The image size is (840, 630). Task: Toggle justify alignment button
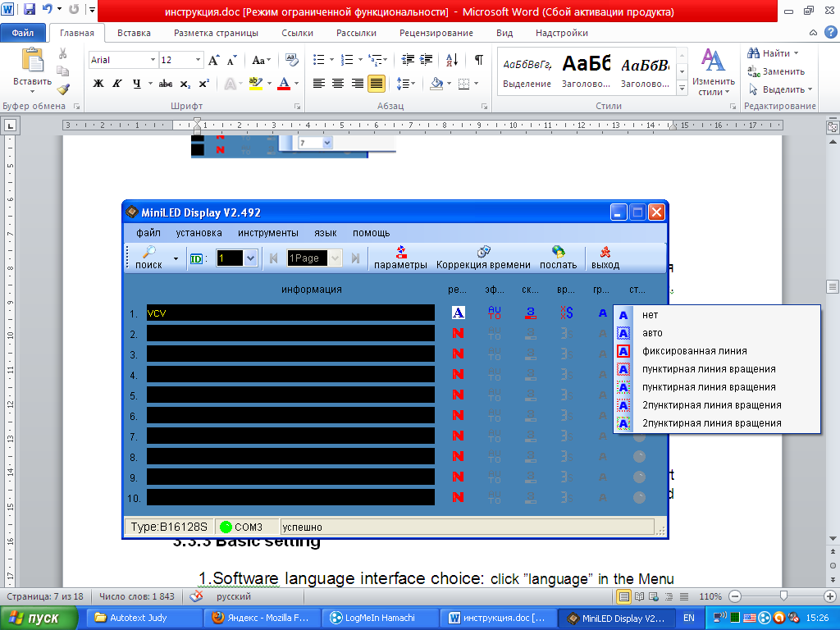click(x=376, y=84)
